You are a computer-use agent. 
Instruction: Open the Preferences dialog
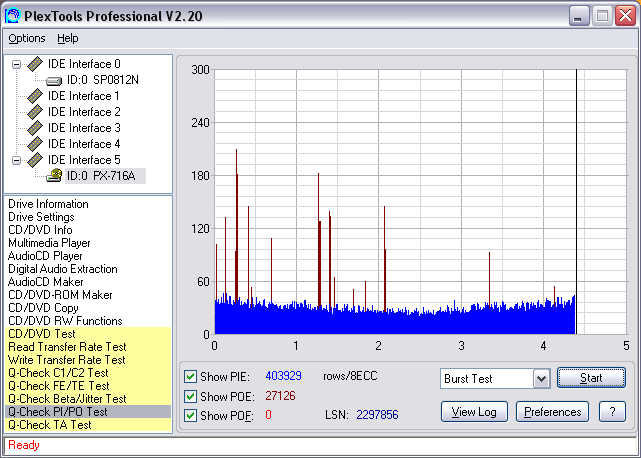point(552,412)
